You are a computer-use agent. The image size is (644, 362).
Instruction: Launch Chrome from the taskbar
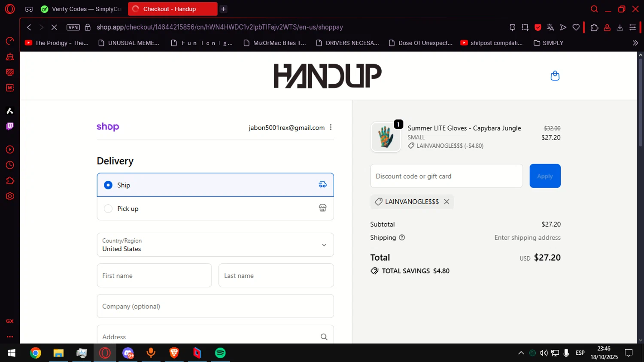pos(36,353)
